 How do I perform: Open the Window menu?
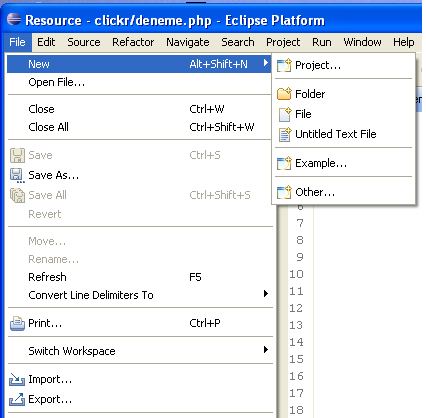(362, 42)
